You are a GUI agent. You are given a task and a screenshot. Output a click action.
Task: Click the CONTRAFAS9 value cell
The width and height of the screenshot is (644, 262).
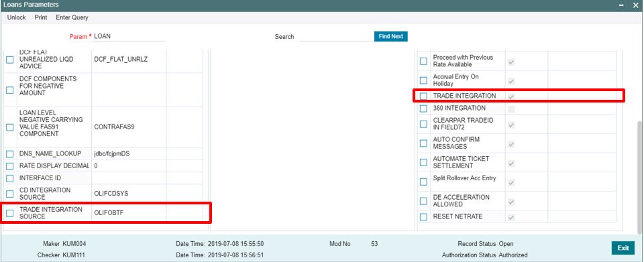click(x=129, y=127)
